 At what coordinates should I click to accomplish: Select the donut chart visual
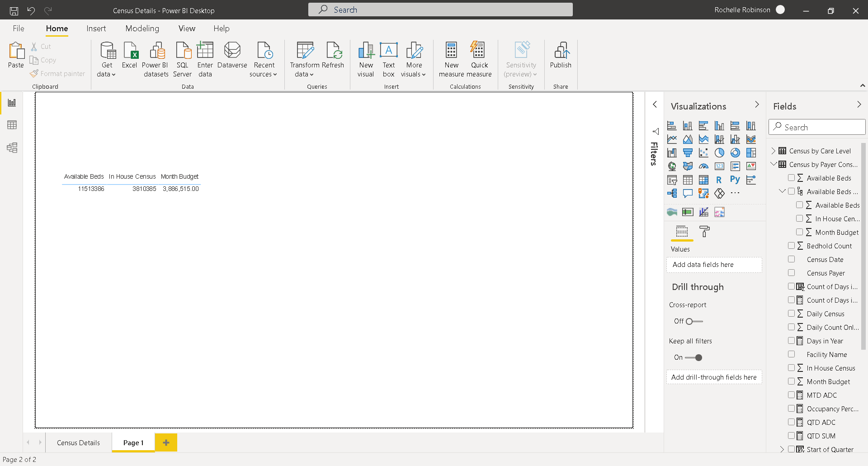[735, 153]
